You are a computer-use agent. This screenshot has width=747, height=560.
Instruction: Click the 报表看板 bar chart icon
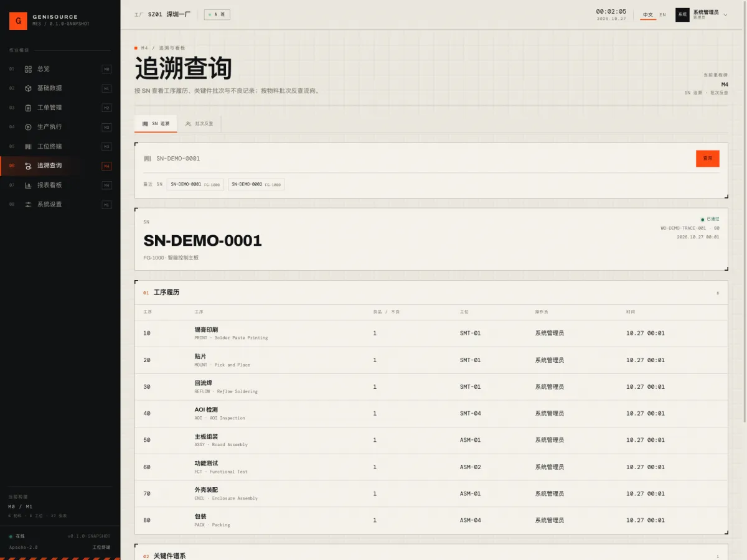point(28,185)
